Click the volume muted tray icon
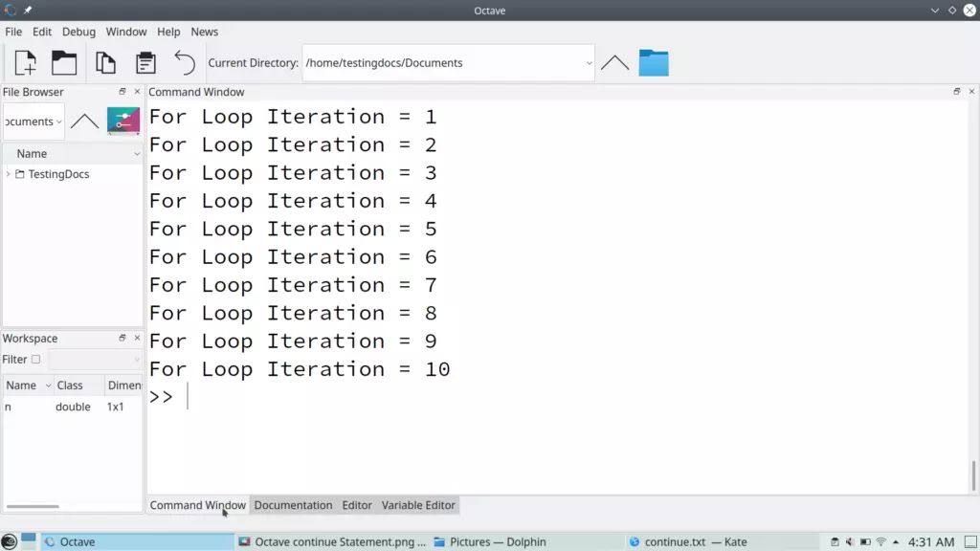980x551 pixels. point(850,541)
